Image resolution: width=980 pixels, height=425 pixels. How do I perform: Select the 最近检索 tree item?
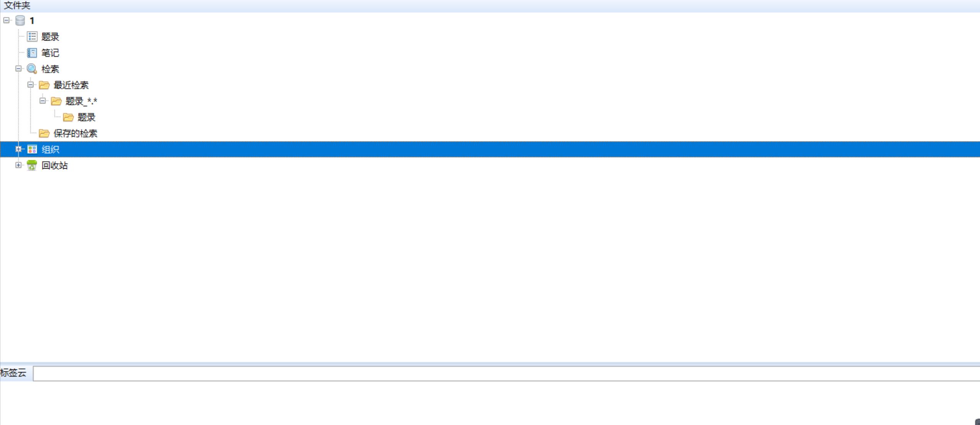coord(71,84)
